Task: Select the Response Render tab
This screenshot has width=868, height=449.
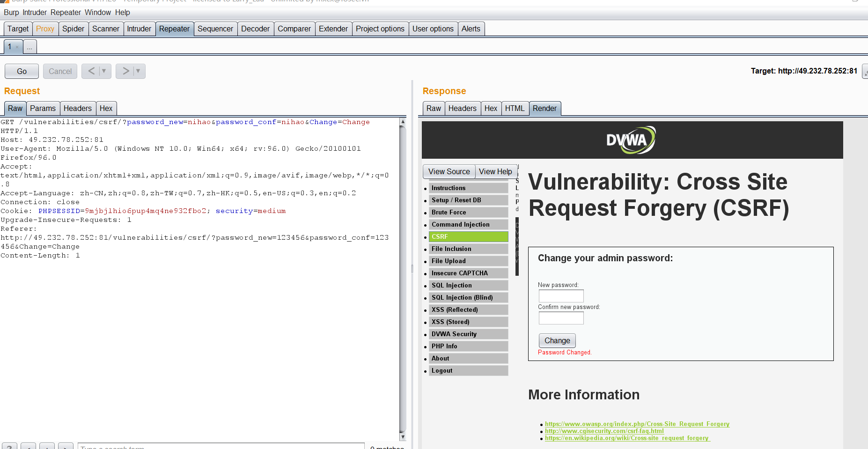Action: point(544,108)
